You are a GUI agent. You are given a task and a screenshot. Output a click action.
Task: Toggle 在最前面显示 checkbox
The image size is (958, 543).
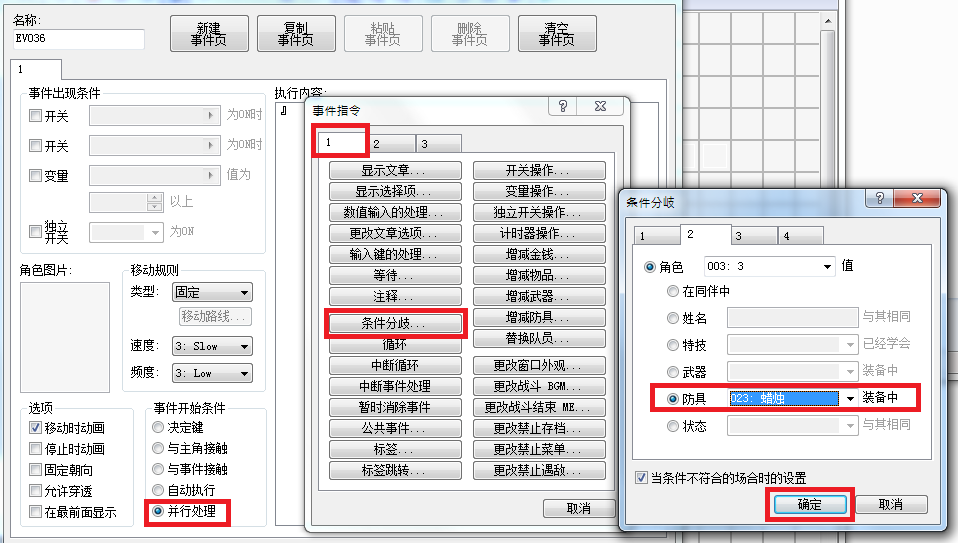tap(35, 512)
